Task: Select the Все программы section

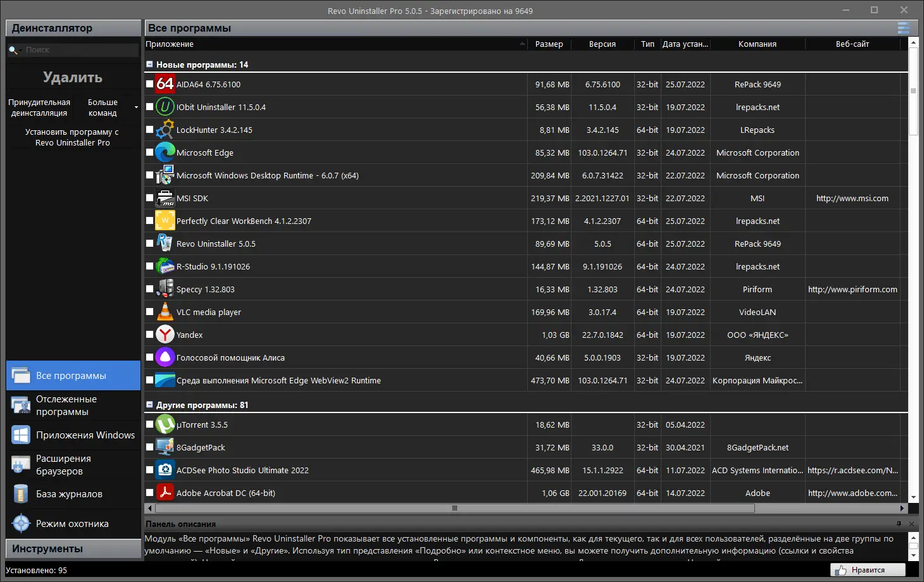Action: [x=73, y=376]
